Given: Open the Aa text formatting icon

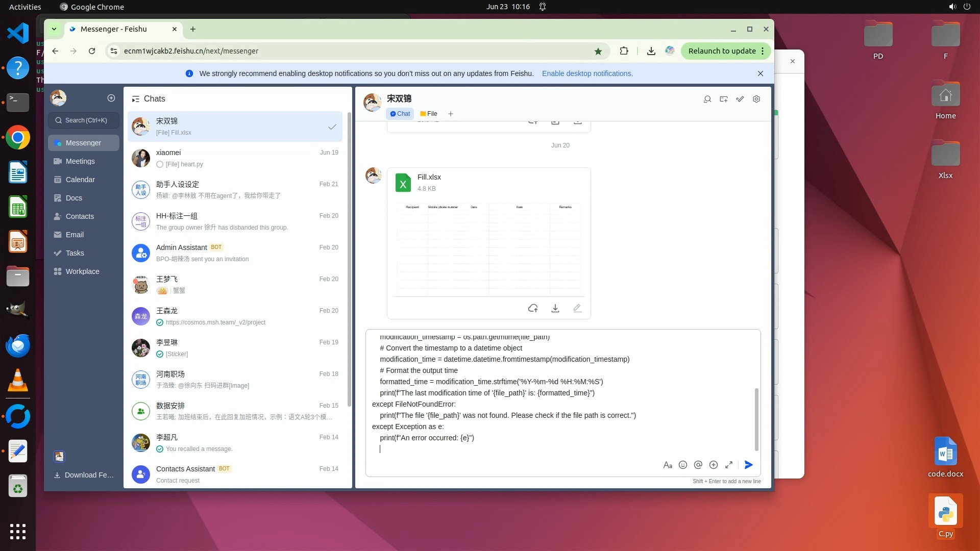Looking at the screenshot, I should click(667, 465).
